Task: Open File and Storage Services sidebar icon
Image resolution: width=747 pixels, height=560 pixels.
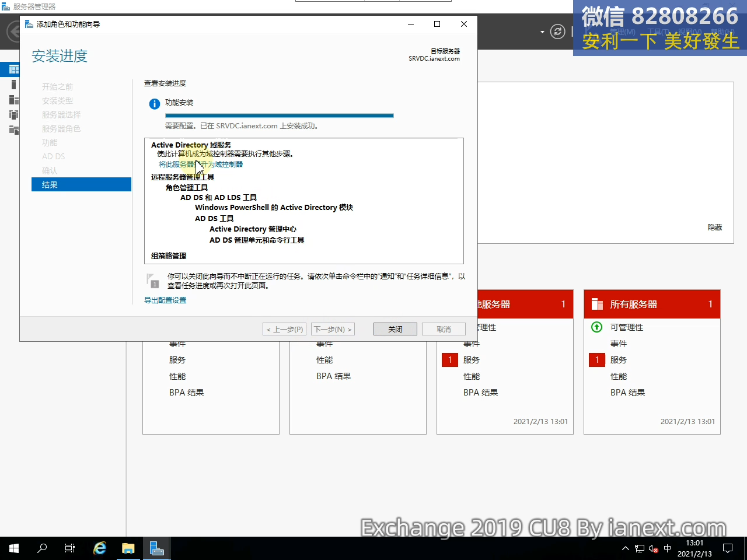Action: (x=14, y=129)
